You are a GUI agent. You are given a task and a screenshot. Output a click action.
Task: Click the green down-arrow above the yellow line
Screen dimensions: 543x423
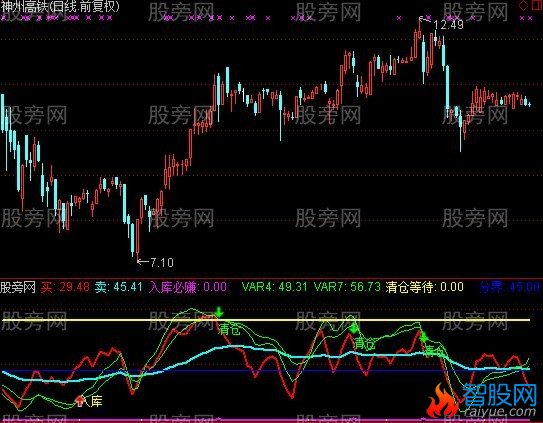pos(219,312)
